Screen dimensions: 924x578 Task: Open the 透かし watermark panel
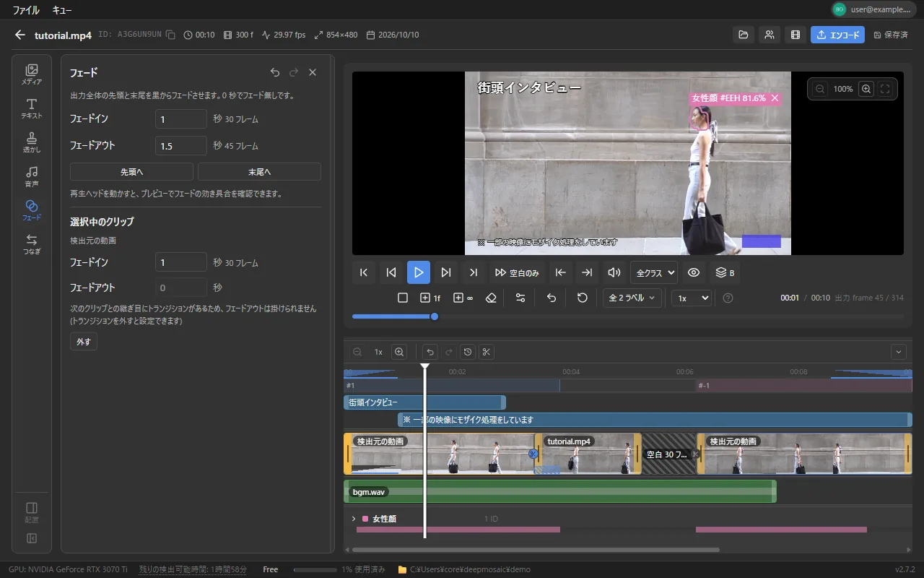tap(32, 142)
